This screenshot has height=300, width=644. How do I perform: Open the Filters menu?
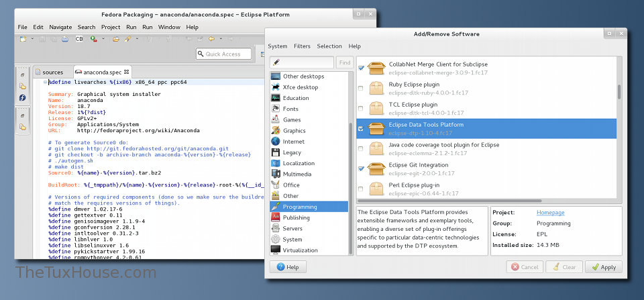pos(302,46)
